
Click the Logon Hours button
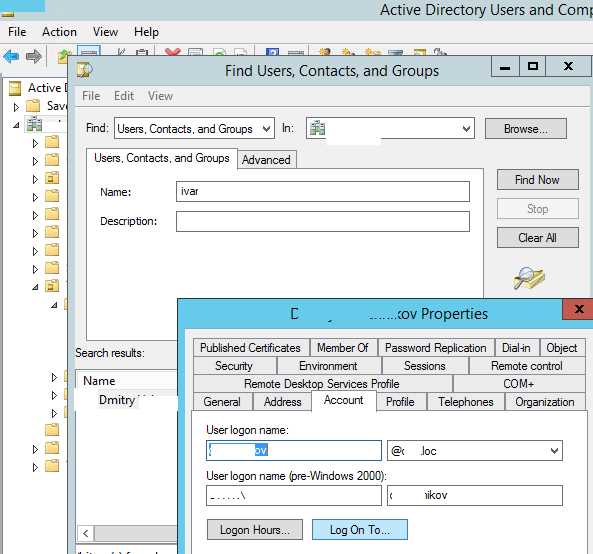tap(255, 529)
